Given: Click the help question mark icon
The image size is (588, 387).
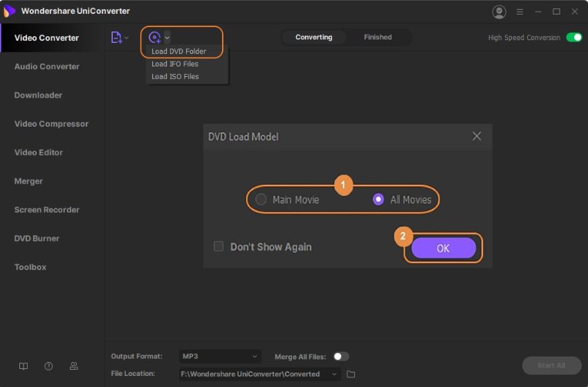Looking at the screenshot, I should point(48,366).
